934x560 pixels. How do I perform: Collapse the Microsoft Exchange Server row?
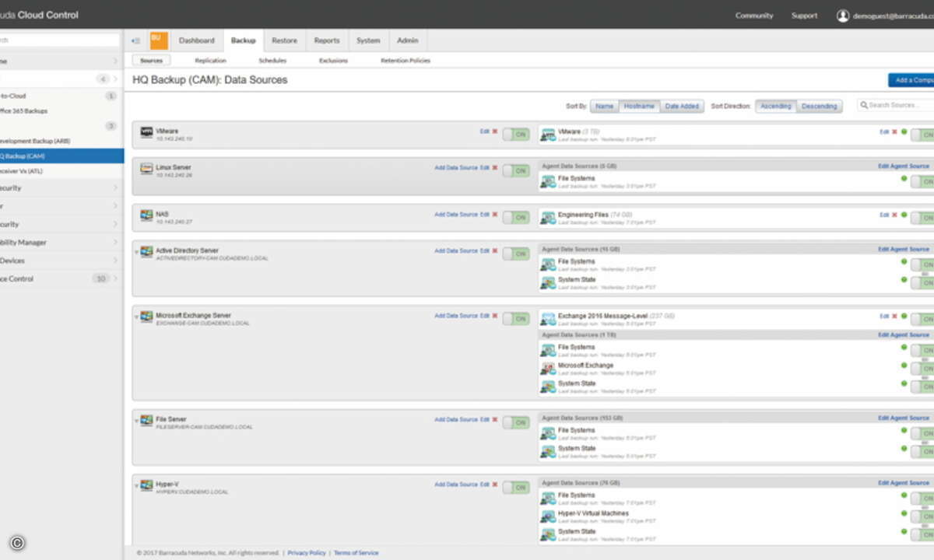coord(136,317)
